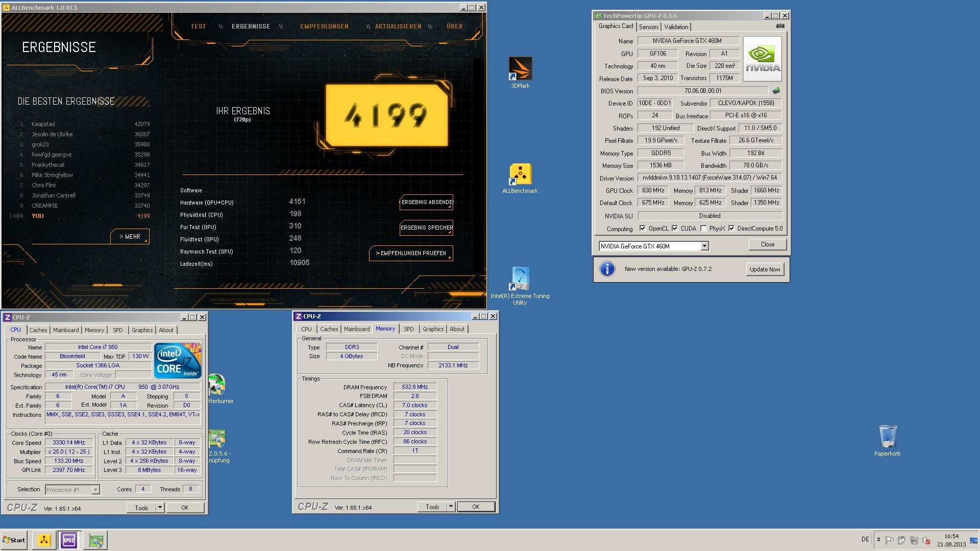The height and width of the screenshot is (551, 980).
Task: Click the GPU-Z screenshot camera icon
Action: tap(780, 26)
